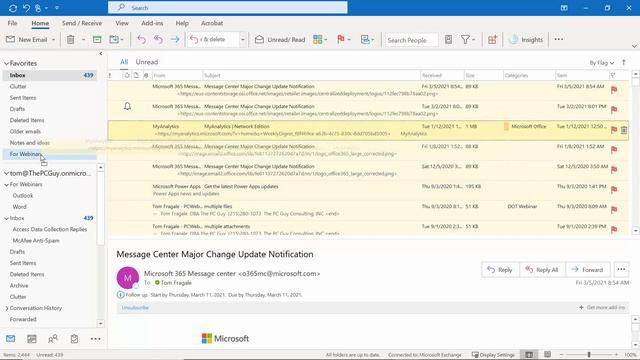Screen dimensions: 640x360
Task: Open the Acrobat ribbon tab
Action: (x=212, y=23)
